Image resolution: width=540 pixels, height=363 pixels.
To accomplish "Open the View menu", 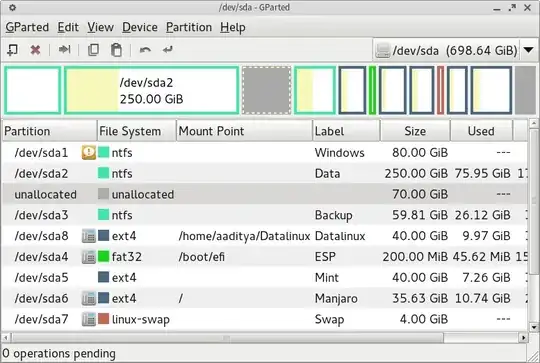I will point(100,27).
